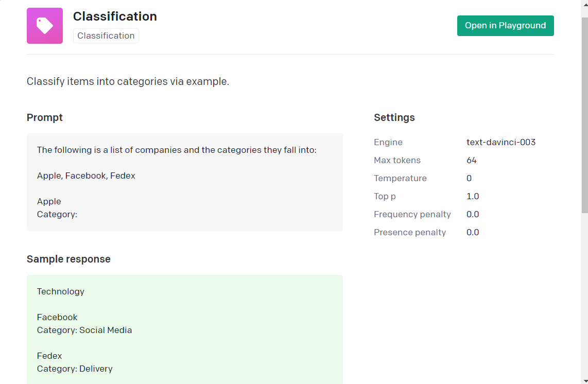Click the pink Classification tag icon
The height and width of the screenshot is (384, 588).
(45, 26)
